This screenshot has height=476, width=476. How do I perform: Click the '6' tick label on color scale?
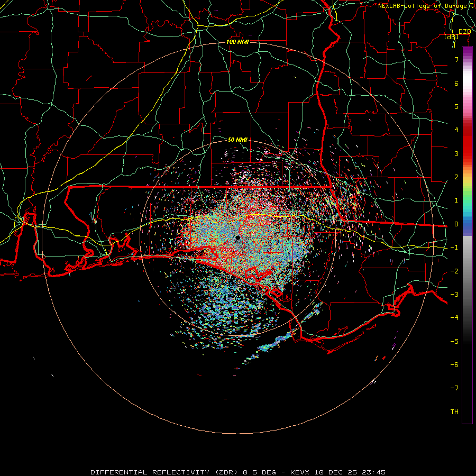[456, 83]
